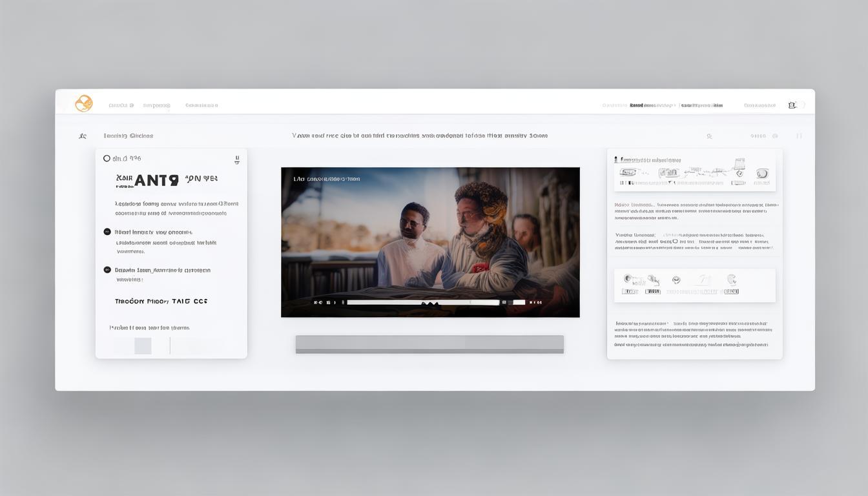Click the orange circular logo in header
Viewport: 868px width, 496px height.
pyautogui.click(x=84, y=103)
